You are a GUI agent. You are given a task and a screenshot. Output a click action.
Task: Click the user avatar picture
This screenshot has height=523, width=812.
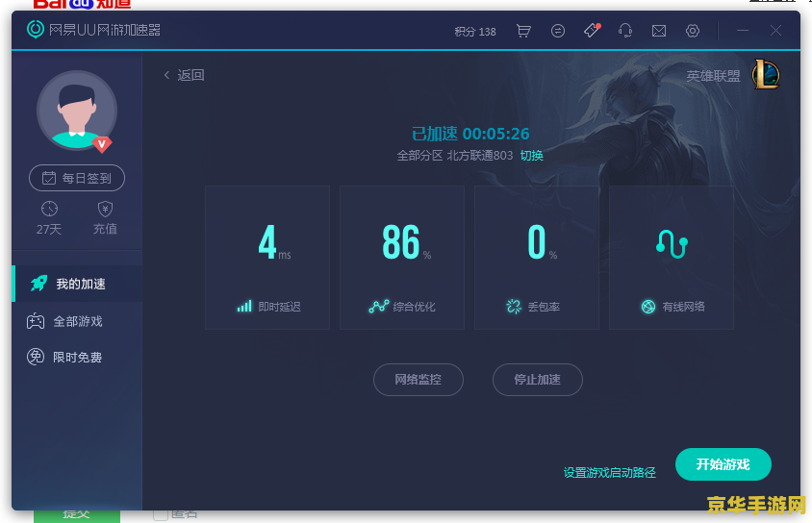pos(76,111)
